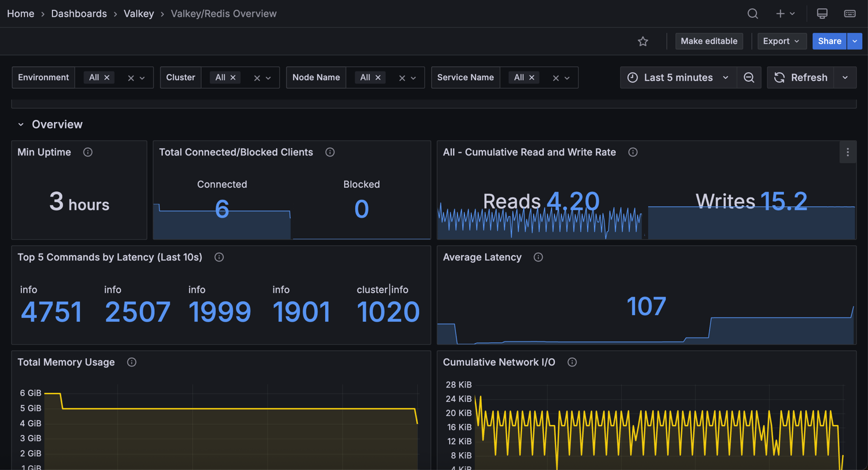Open the Cumulative Read and Write panel menu
Image resolution: width=868 pixels, height=470 pixels.
click(x=848, y=152)
